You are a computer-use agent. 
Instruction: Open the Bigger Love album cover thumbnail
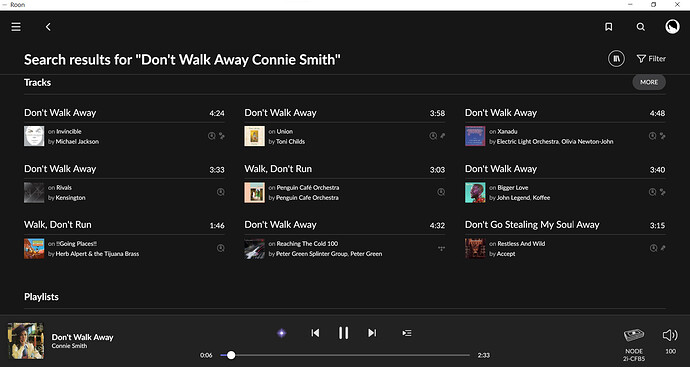point(475,192)
